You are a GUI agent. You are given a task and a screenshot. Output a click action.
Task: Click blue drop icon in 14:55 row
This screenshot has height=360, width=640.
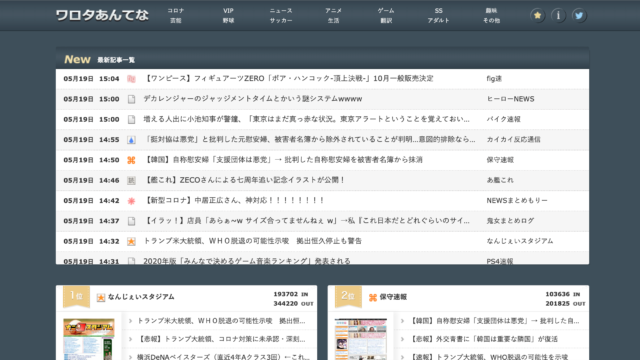pos(131,140)
